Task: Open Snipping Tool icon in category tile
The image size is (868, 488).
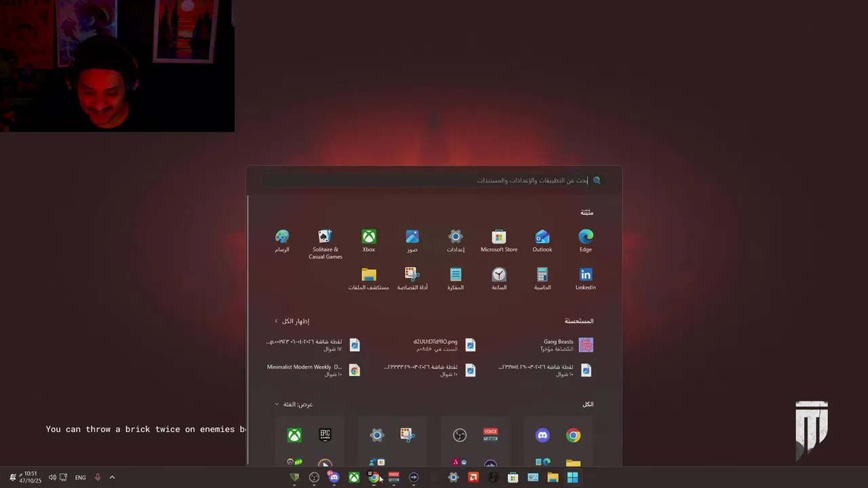Action: [x=408, y=435]
